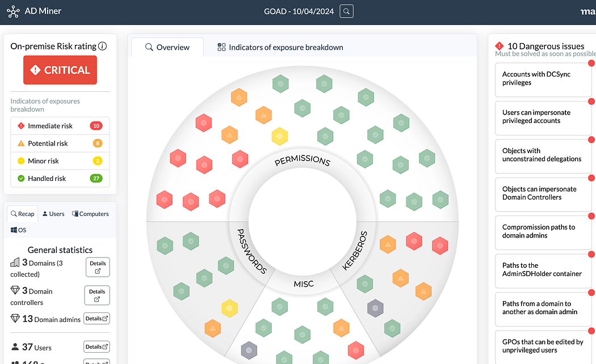Open Objects can impersonate Domain Controllers issue
This screenshot has width=596, height=364.
coord(544,194)
